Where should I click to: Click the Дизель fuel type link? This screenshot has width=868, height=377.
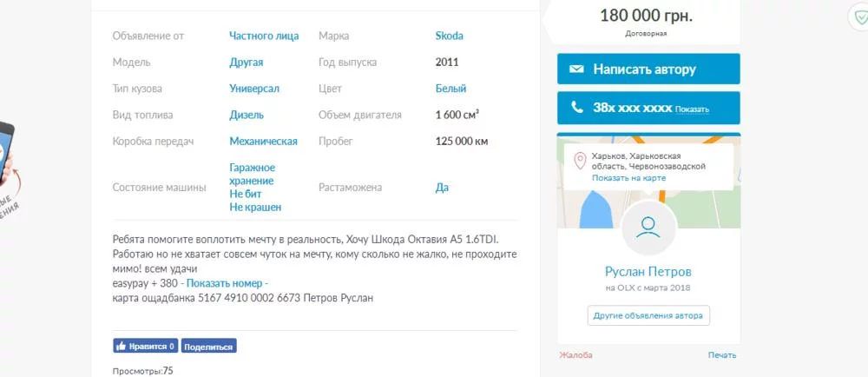(x=247, y=116)
